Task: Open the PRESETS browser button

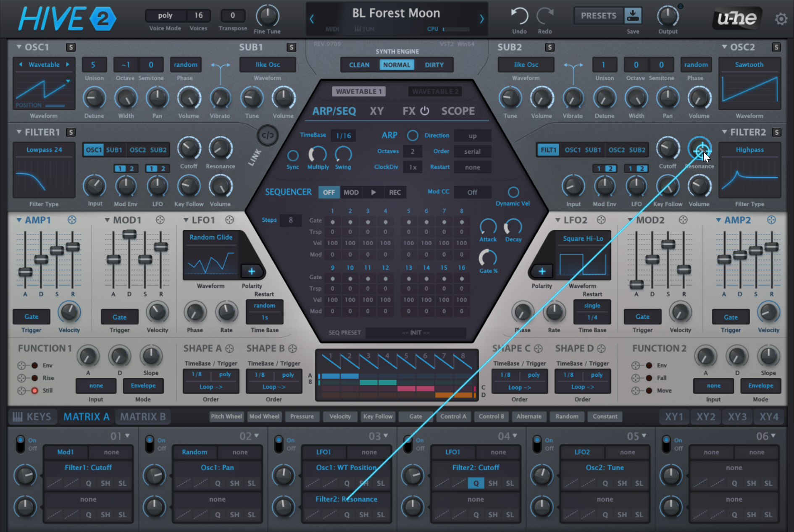Action: point(599,16)
